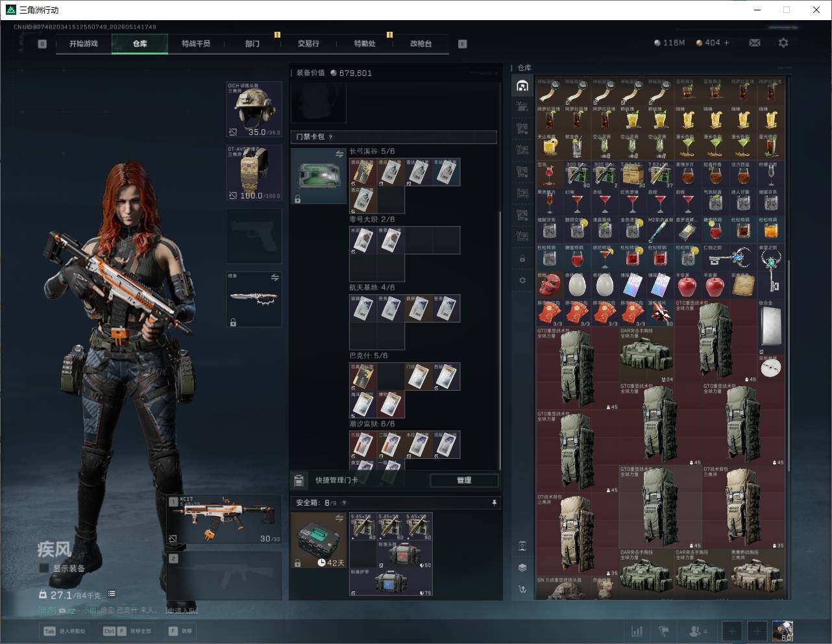Select the red mask item in warehouse
This screenshot has width=832, height=644.
[x=549, y=284]
